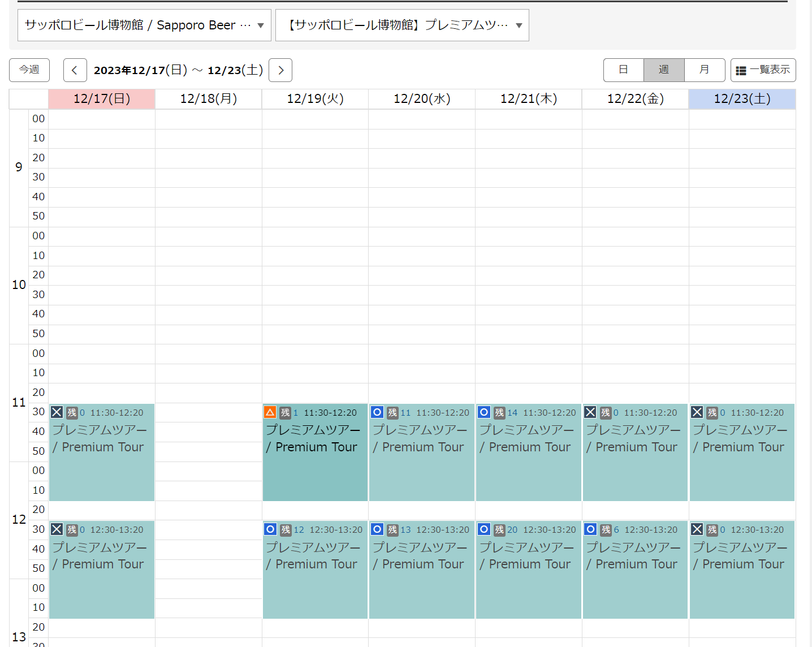Click sold-out X icon on 12/17 12:30 tour

(57, 529)
